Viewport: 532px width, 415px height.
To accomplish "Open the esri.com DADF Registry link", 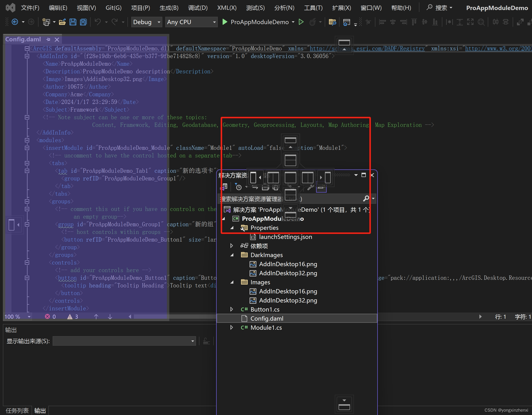I will (x=367, y=49).
